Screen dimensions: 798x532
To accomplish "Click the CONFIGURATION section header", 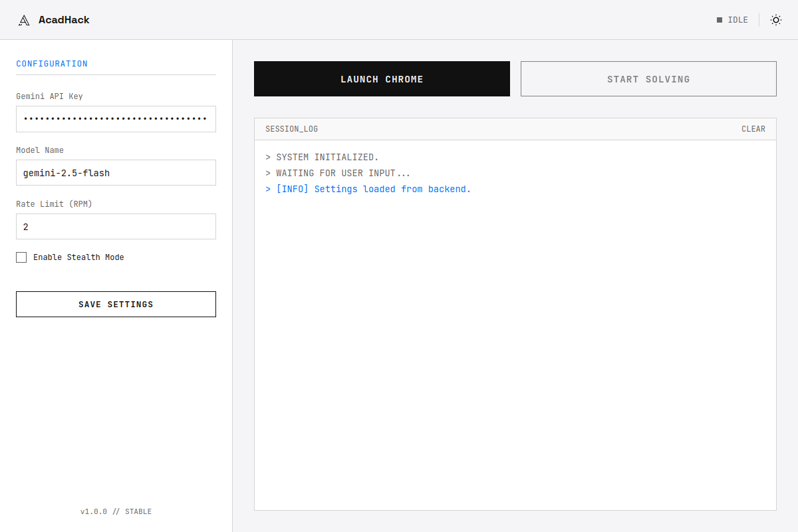I will point(52,63).
